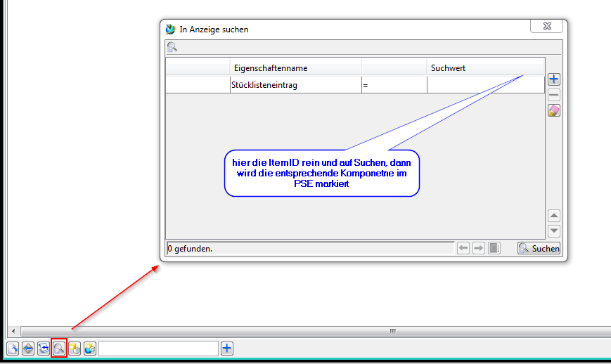Add a search row with blue plus
Screen dimensions: 611x364
tap(554, 79)
